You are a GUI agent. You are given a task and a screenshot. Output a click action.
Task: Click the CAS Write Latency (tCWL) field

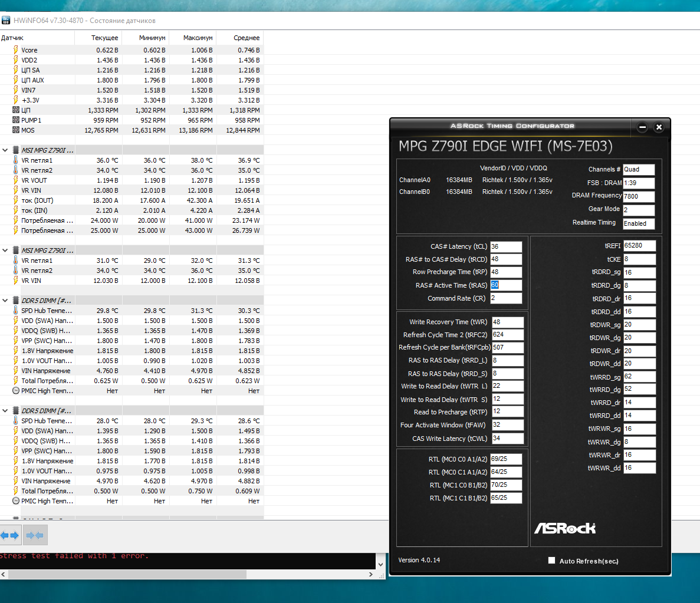(x=508, y=439)
